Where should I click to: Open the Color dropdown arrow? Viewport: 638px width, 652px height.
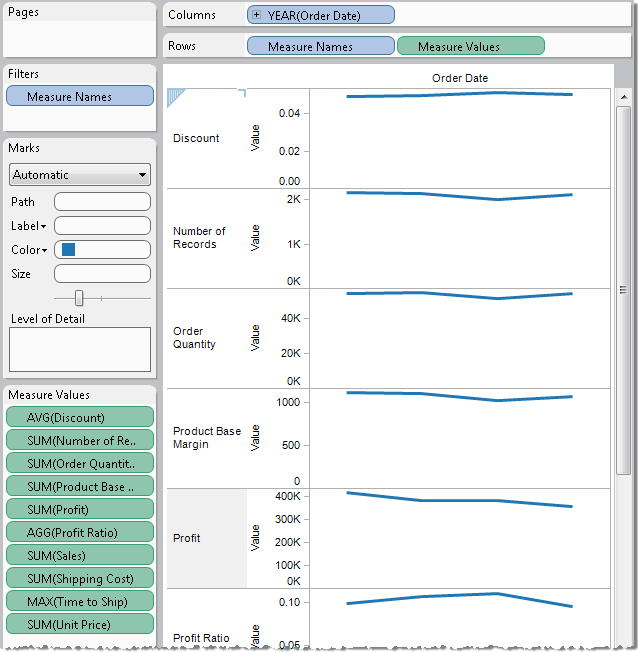coord(45,250)
